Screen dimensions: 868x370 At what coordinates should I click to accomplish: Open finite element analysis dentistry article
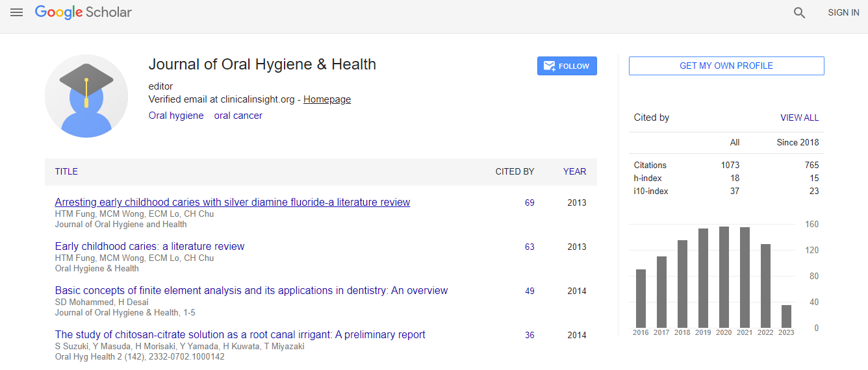tap(251, 291)
